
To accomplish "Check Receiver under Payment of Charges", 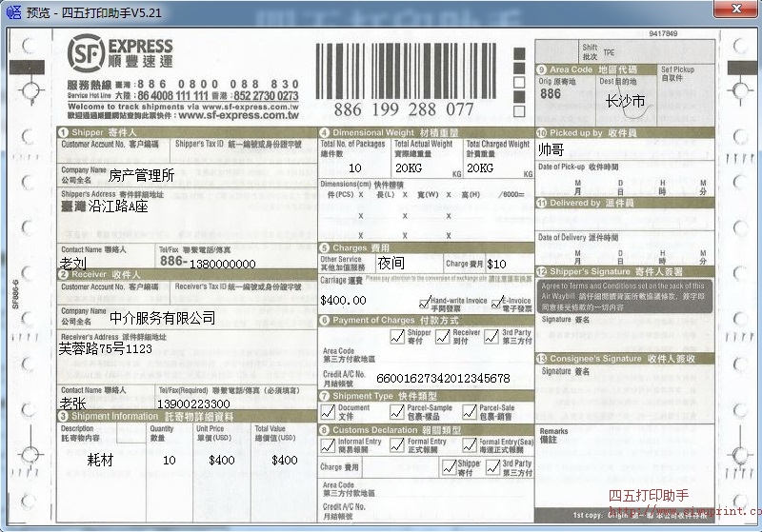I will coord(445,336).
